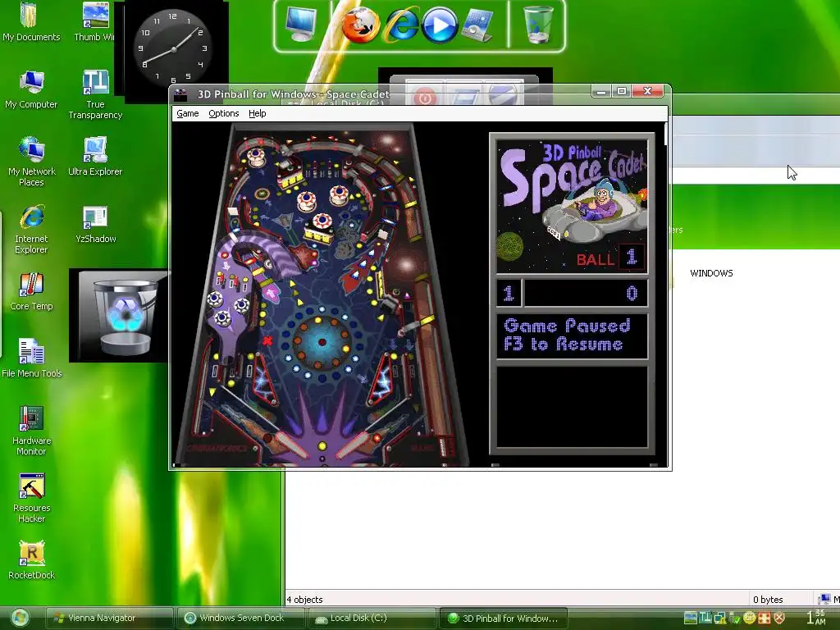The width and height of the screenshot is (840, 630).
Task: Click the player number 1 box
Action: coord(509,293)
